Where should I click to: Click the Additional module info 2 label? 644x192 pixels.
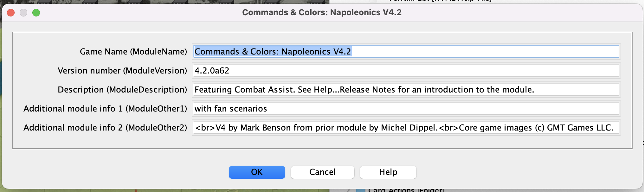tap(105, 128)
